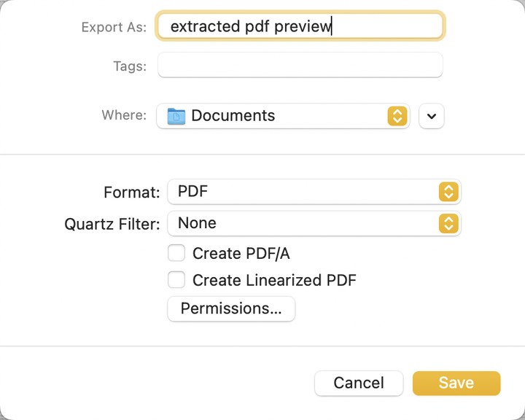Click the "Where:" label text

[124, 116]
